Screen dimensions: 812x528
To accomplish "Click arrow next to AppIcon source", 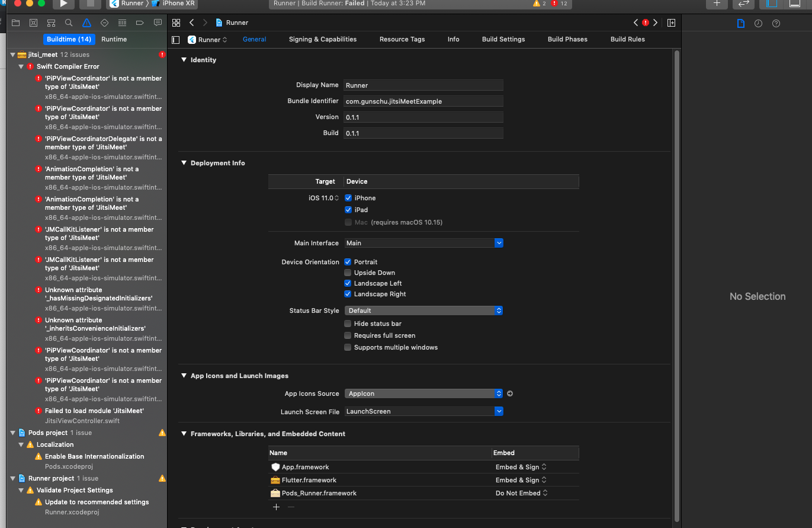I will (x=510, y=393).
